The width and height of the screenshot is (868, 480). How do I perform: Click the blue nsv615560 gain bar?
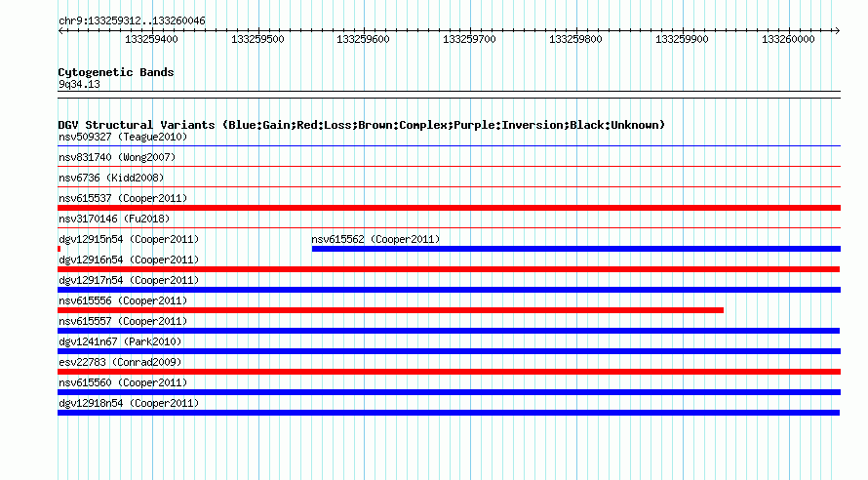click(x=449, y=392)
